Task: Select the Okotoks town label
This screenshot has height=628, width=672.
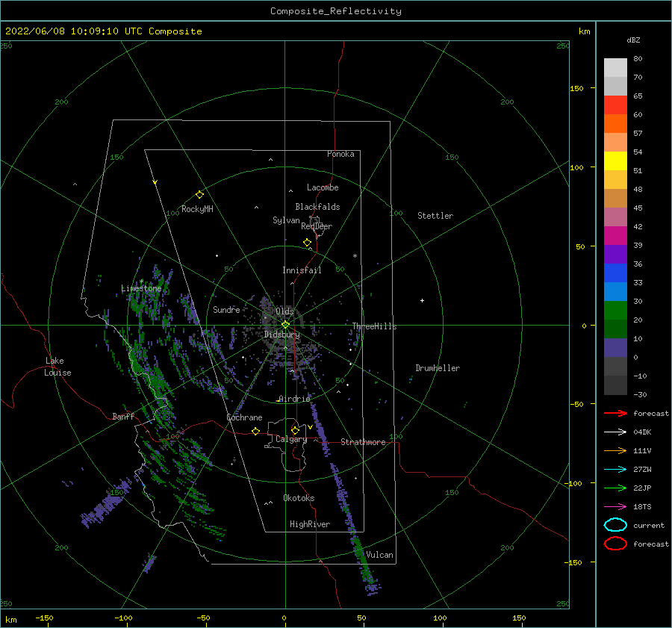Action: 299,498
